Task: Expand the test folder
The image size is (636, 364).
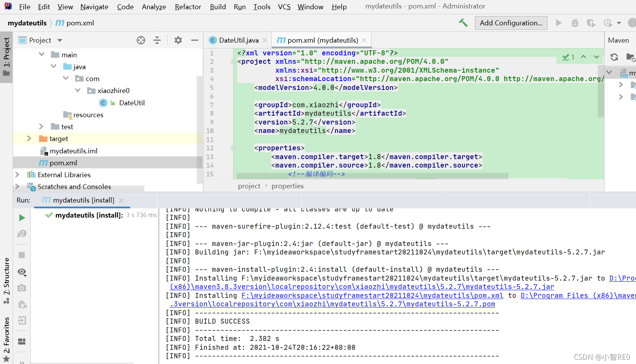Action: [x=42, y=126]
